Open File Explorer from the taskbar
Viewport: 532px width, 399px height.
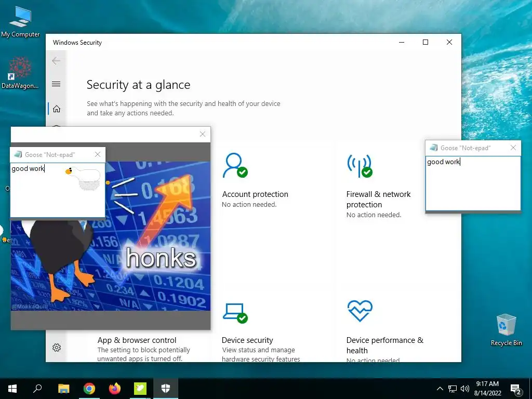[x=63, y=389]
